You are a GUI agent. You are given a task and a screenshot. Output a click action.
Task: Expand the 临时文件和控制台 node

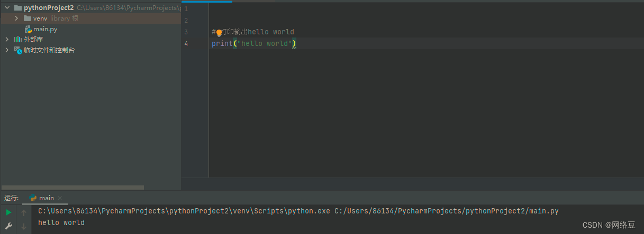coord(7,50)
